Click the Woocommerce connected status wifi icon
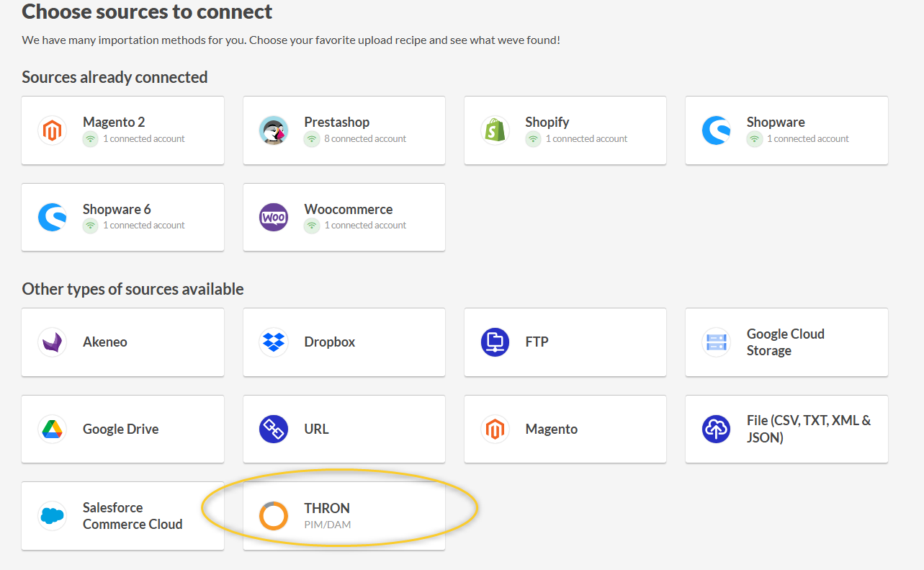This screenshot has width=924, height=570. [x=312, y=226]
